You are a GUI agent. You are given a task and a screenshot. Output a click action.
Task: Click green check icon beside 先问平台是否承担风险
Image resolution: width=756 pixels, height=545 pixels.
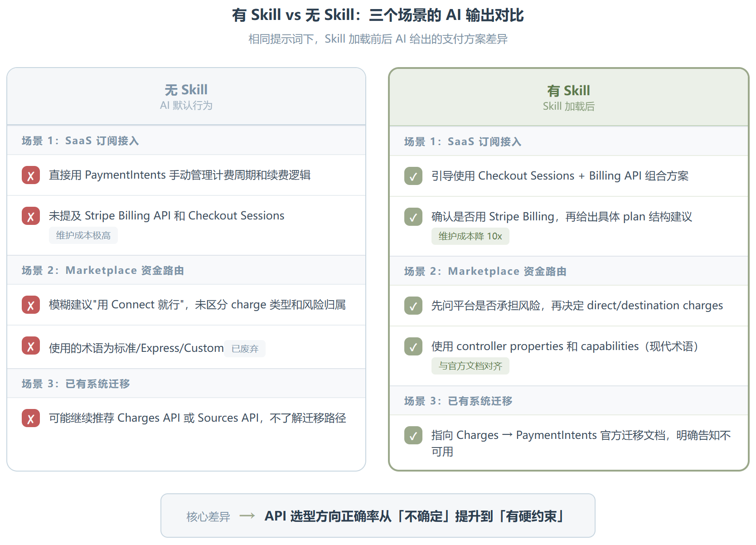pos(413,306)
